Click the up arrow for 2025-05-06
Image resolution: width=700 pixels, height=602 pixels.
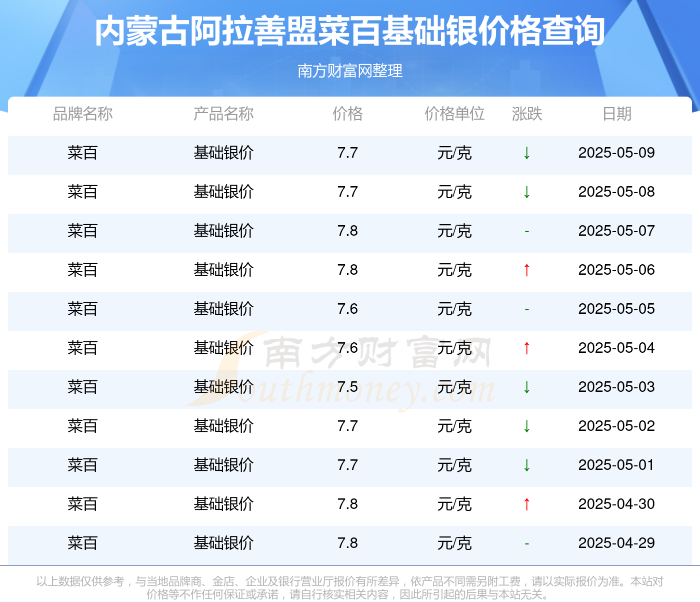(x=526, y=270)
